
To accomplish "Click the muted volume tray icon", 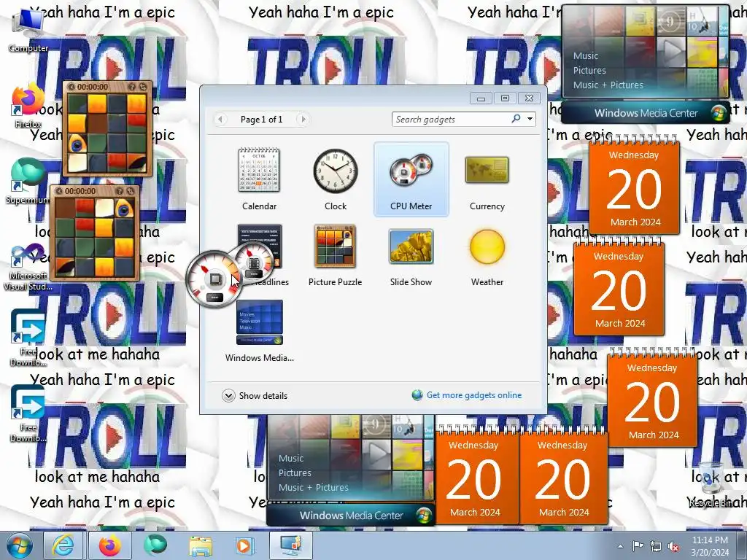I will coord(673,546).
